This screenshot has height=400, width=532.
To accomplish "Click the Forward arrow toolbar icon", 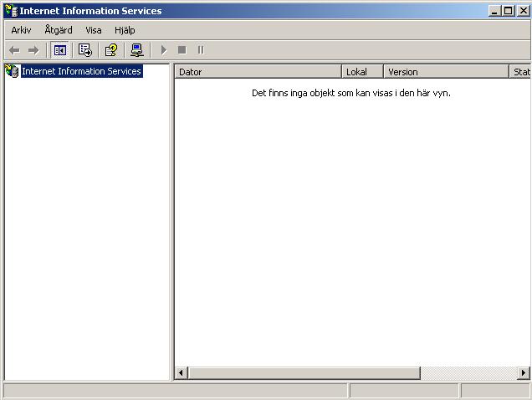I will pos(33,50).
